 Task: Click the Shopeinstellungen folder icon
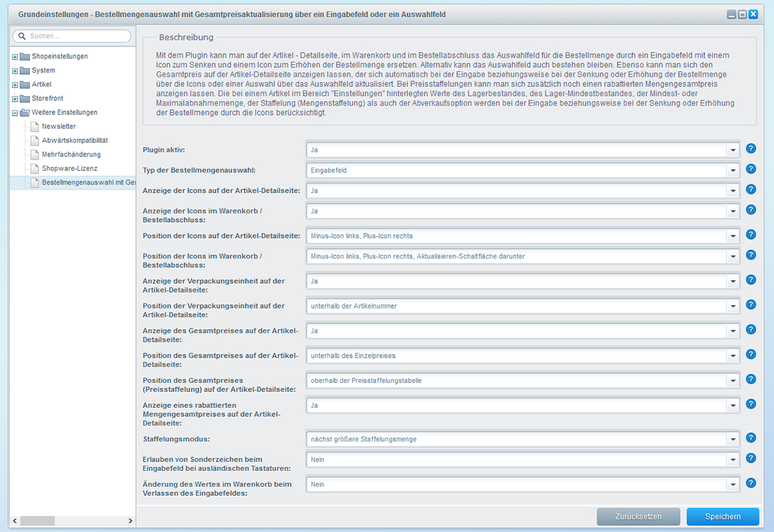(25, 57)
